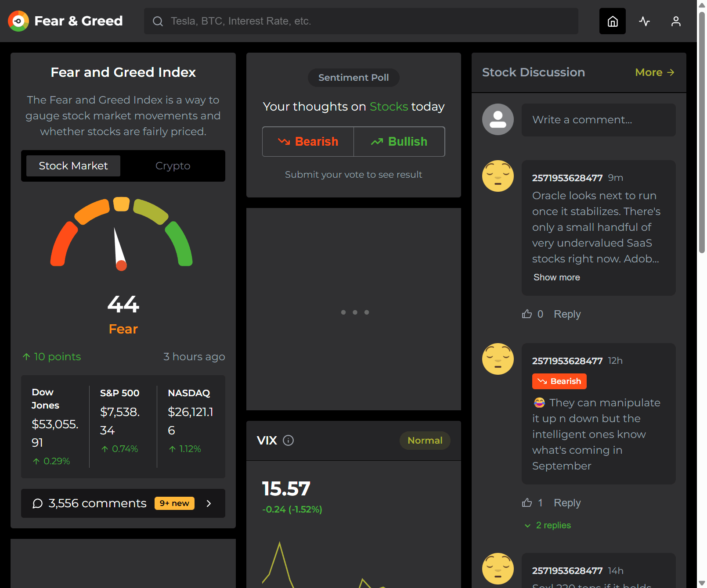Viewport: 707px width, 588px height.
Task: Vote Bullish in sentiment poll
Action: (x=399, y=141)
